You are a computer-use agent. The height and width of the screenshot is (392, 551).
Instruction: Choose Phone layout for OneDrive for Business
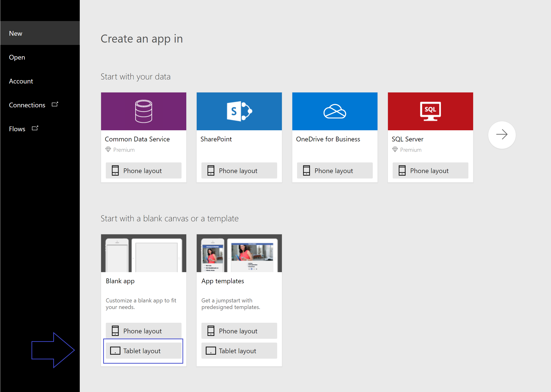coord(335,170)
